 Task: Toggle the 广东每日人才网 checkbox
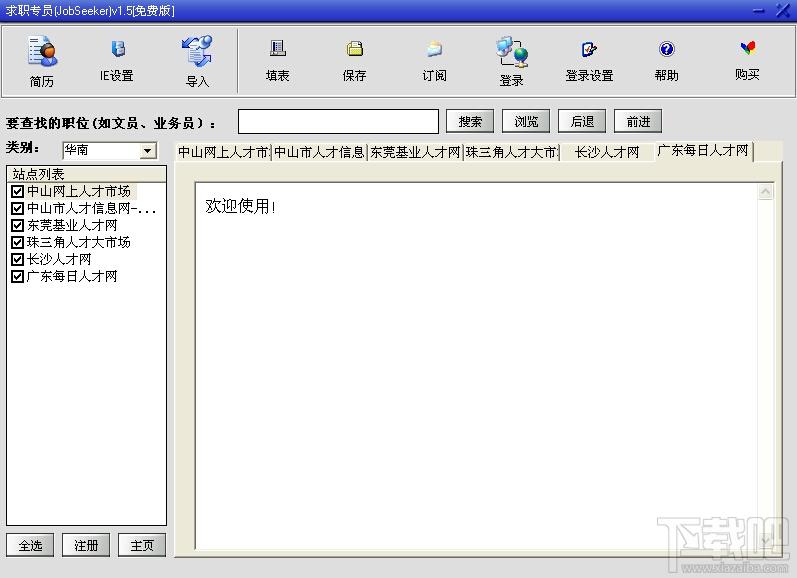[17, 277]
